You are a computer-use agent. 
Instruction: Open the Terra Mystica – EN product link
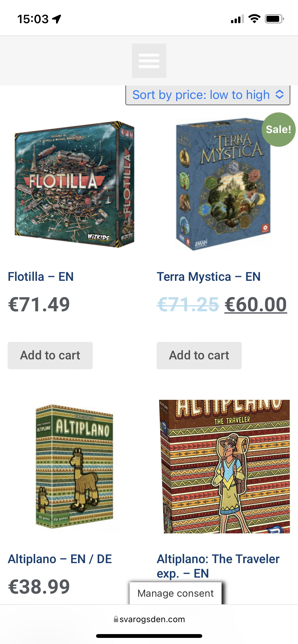209,276
